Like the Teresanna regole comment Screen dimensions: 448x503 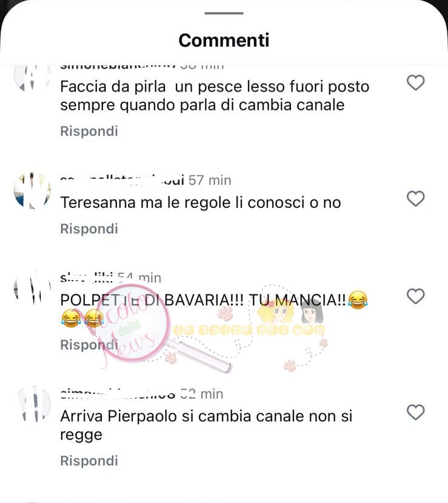pyautogui.click(x=416, y=199)
